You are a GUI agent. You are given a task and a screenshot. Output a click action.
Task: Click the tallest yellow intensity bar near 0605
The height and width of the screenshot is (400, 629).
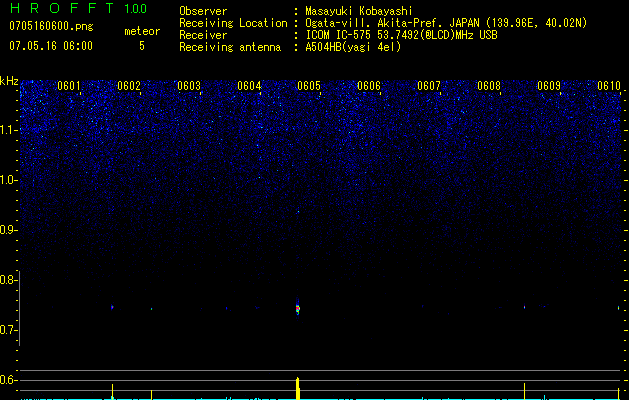coord(298,388)
